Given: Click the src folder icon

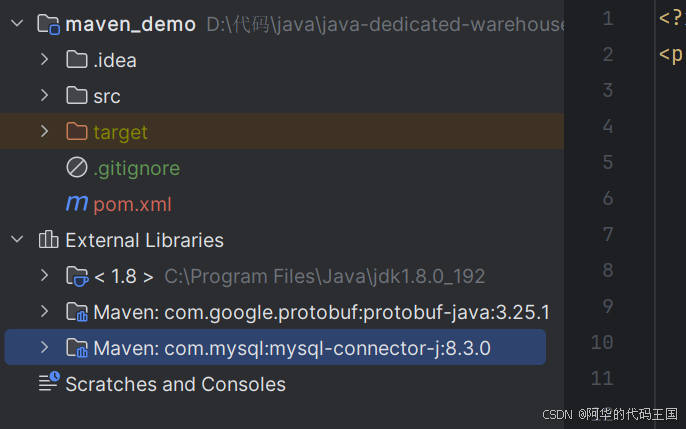Looking at the screenshot, I should pos(77,96).
